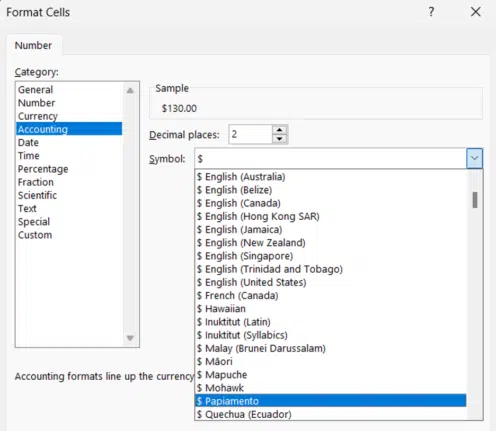The image size is (496, 431).
Task: Click the symbol list scrollbar thumb
Action: tap(475, 200)
